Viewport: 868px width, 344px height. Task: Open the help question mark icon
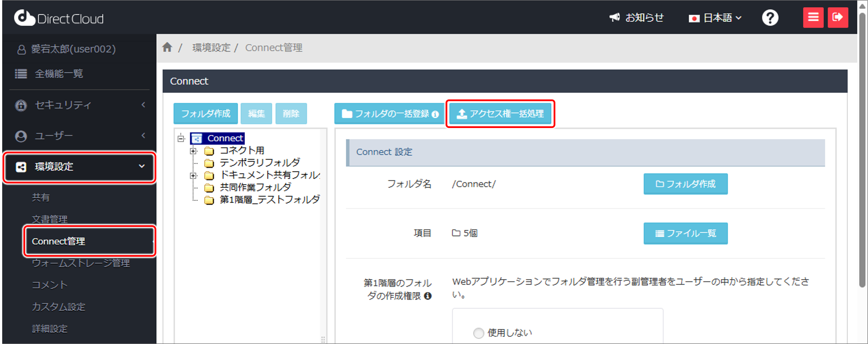pos(770,17)
